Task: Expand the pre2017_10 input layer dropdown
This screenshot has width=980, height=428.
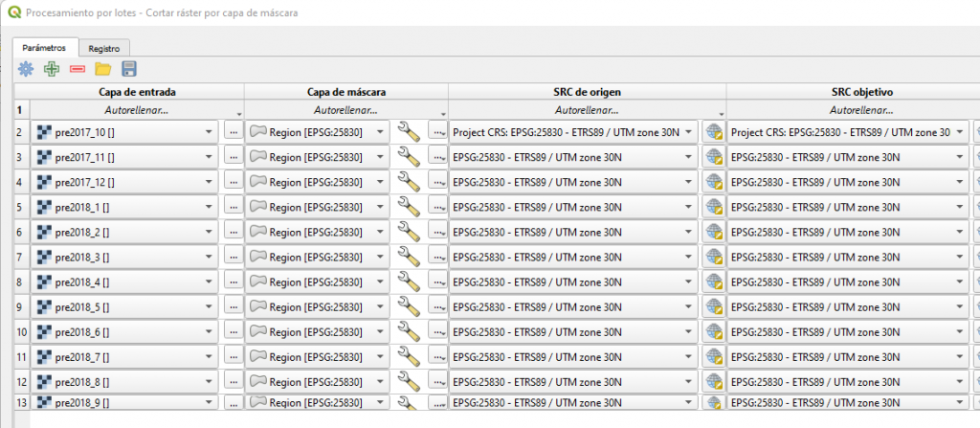Action: pos(209,131)
